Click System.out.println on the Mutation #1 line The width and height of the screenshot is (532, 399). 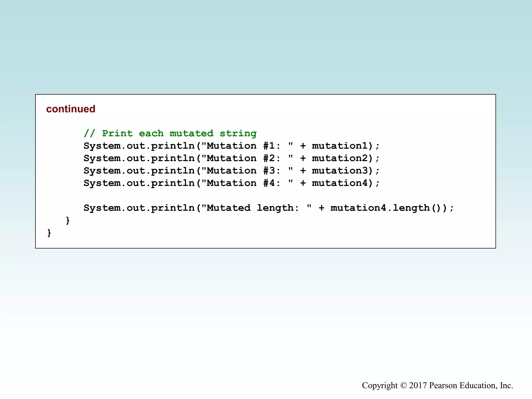pyautogui.click(x=139, y=146)
